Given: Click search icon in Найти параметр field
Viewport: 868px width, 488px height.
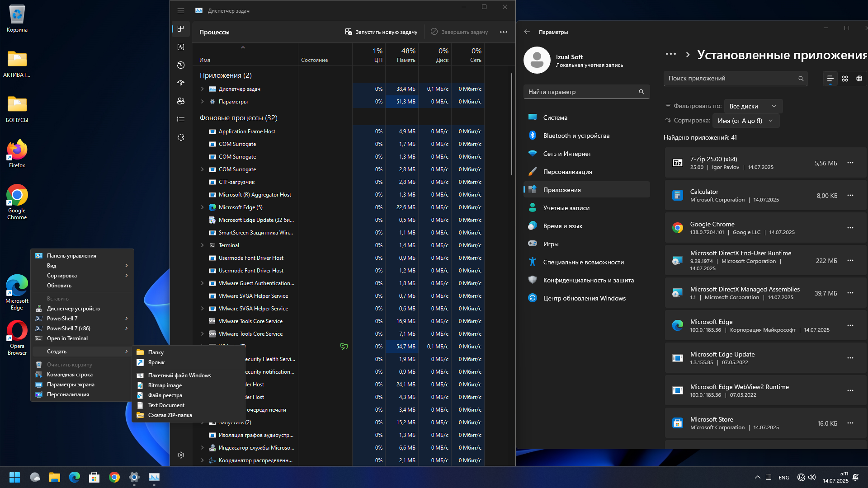Looking at the screenshot, I should 641,92.
